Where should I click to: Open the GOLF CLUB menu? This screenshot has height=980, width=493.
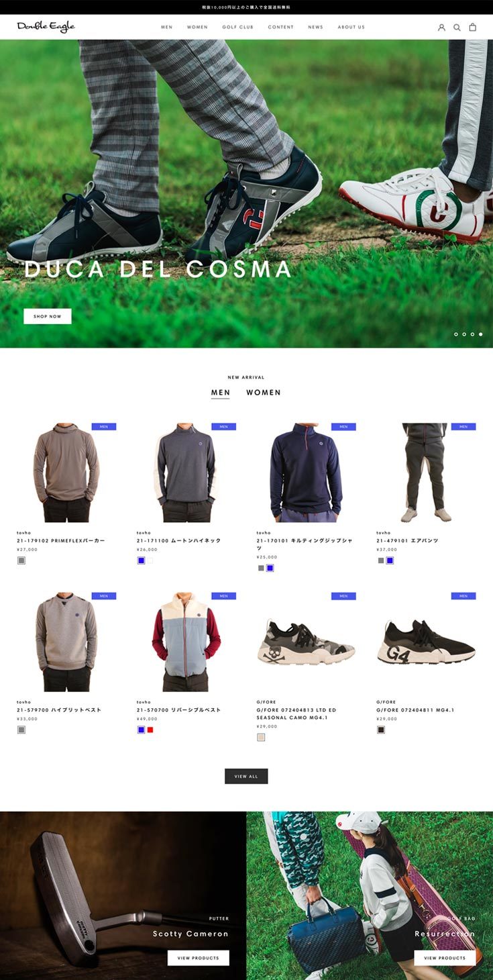(237, 28)
